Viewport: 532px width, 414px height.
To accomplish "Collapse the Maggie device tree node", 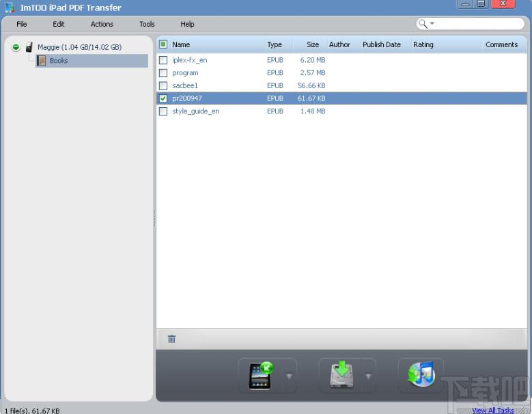I will 16,47.
